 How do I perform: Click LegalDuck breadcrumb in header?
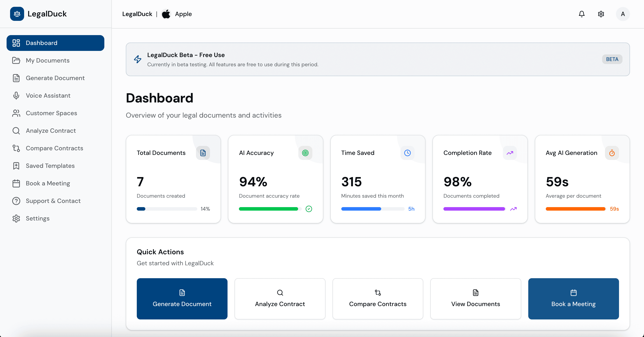[137, 14]
